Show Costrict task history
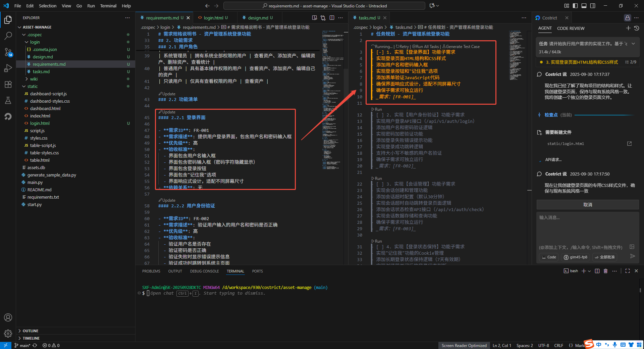The width and height of the screenshot is (644, 349). point(637,29)
